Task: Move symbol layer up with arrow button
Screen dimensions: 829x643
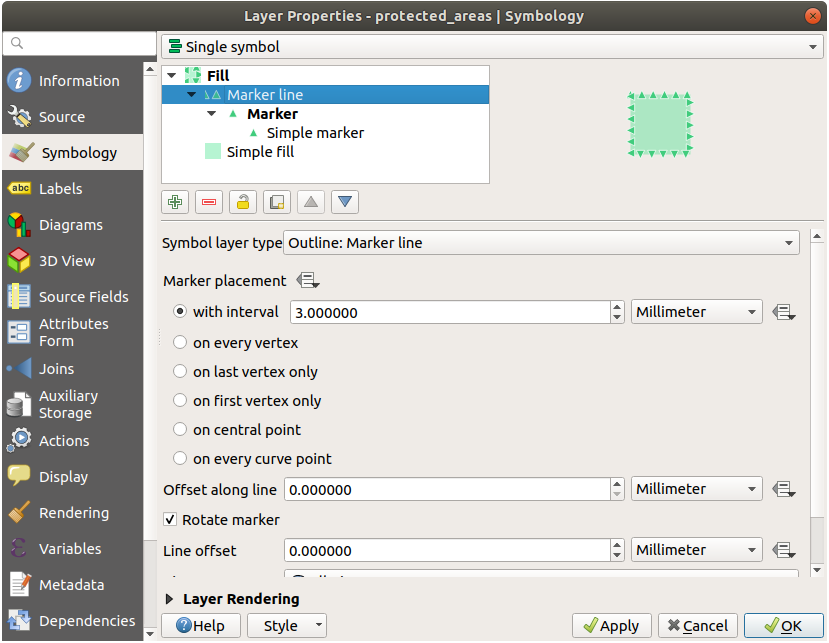Action: tap(311, 202)
